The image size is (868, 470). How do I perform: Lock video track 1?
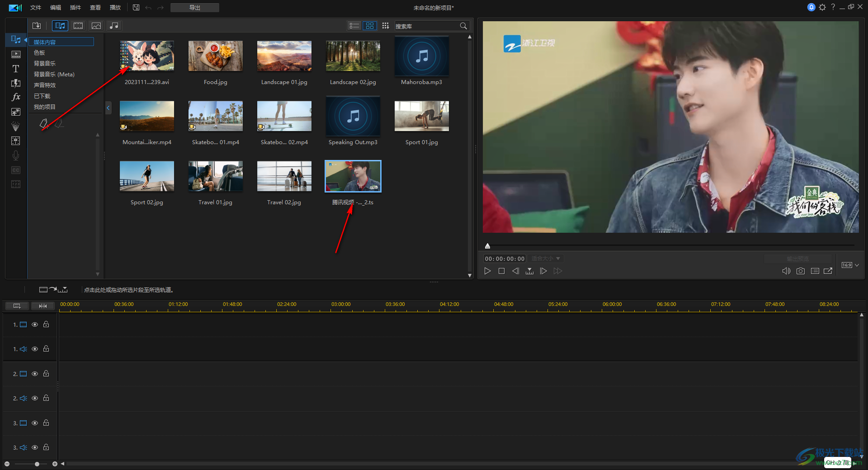[46, 324]
